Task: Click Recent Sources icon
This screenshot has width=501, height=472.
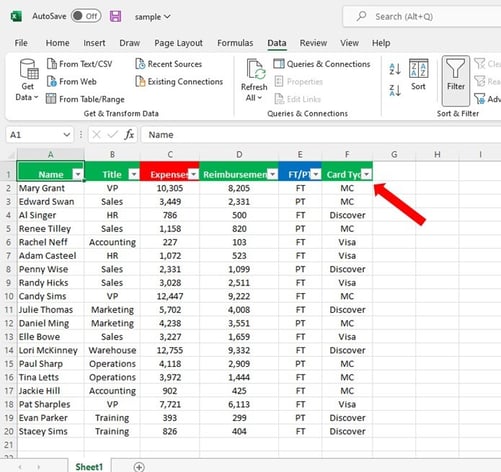Action: coord(140,63)
